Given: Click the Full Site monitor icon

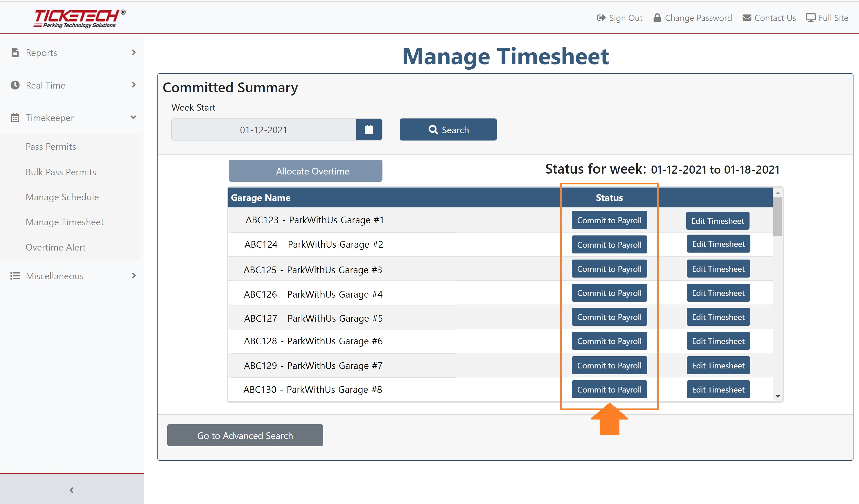Looking at the screenshot, I should 810,18.
